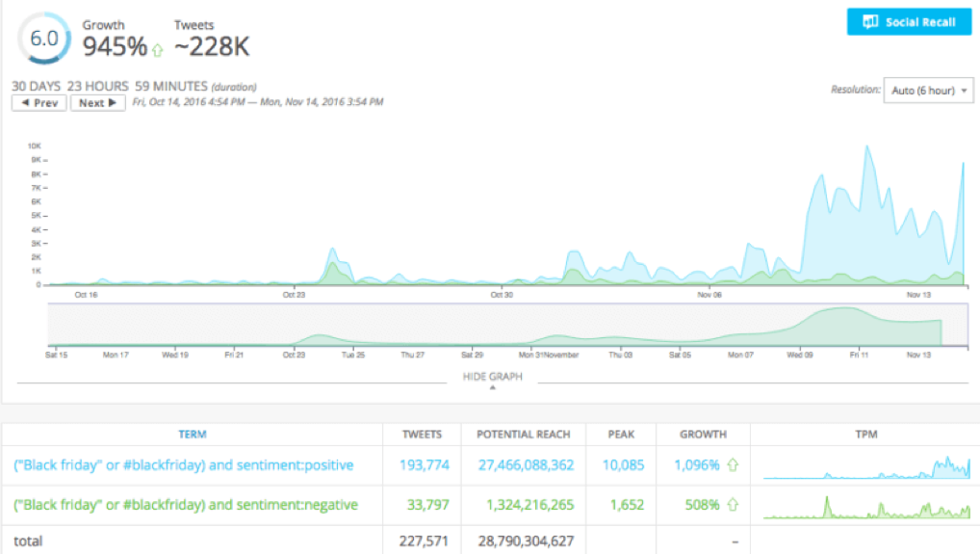
Task: Sort table by TERM column header
Action: (193, 435)
